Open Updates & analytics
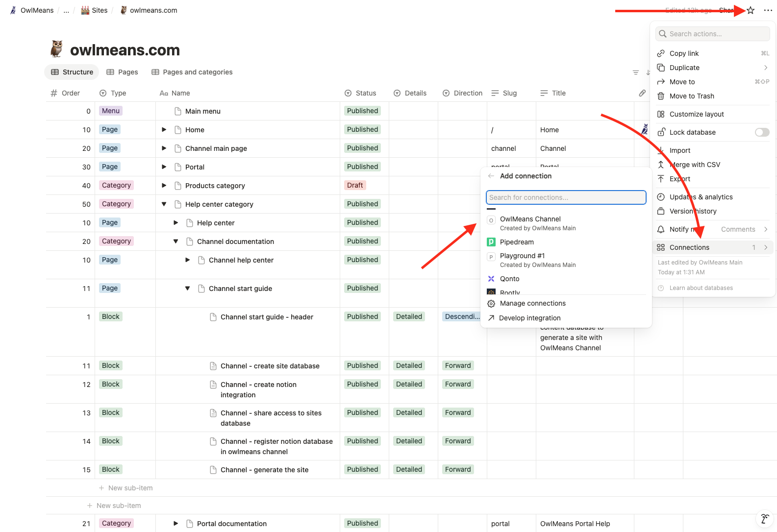Viewport: 777px width, 532px height. [713, 197]
